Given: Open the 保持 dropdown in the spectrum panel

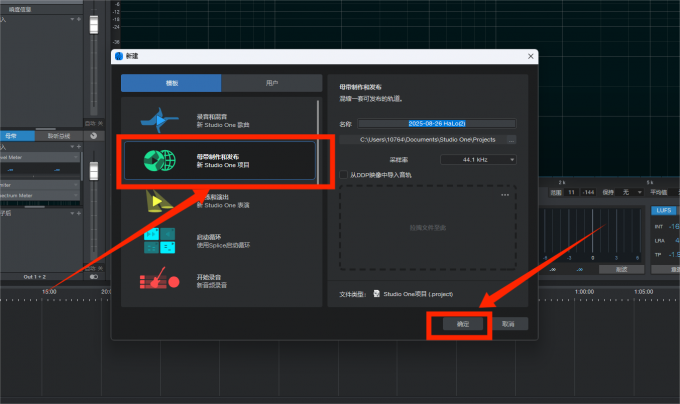Looking at the screenshot, I should 631,191.
